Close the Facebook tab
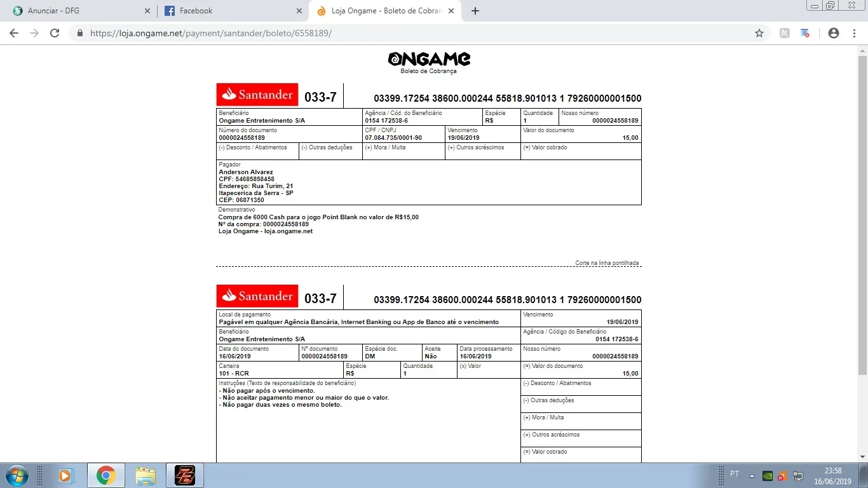 coord(299,11)
